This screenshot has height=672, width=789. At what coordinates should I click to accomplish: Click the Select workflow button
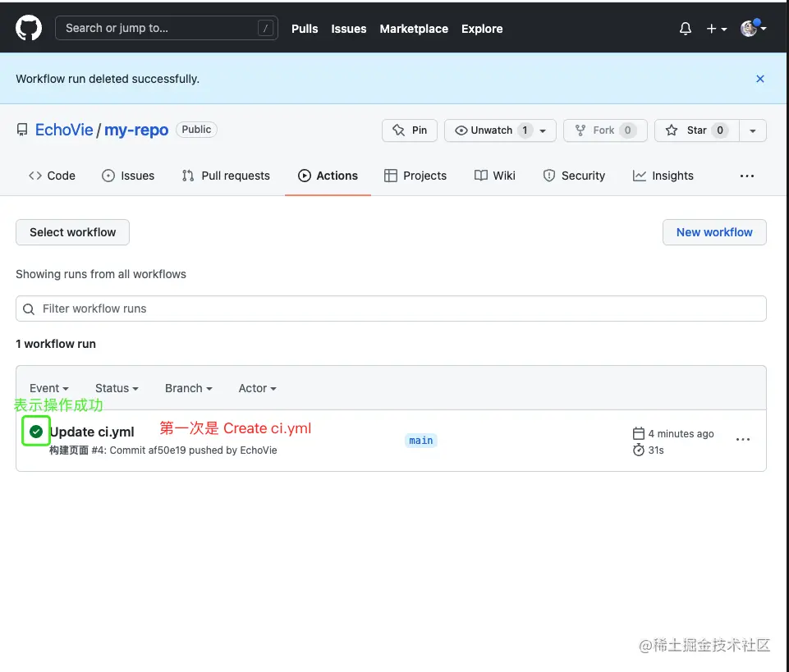72,232
